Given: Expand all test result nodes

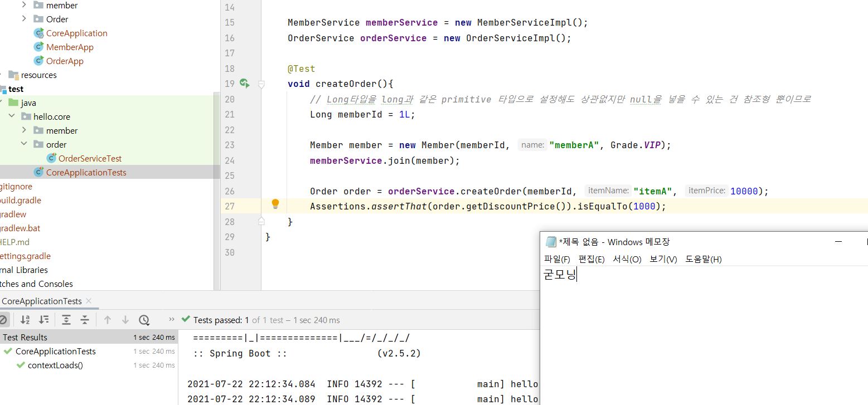Looking at the screenshot, I should tap(66, 320).
